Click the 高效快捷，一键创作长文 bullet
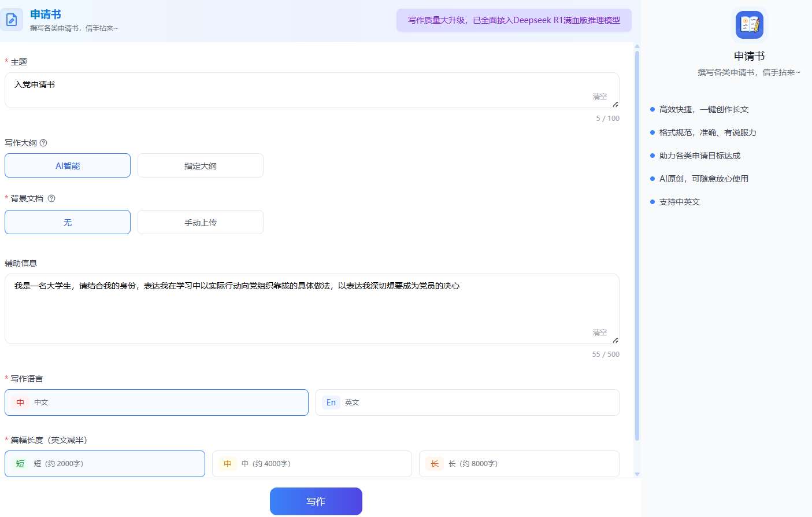Image resolution: width=812 pixels, height=517 pixels. point(704,109)
